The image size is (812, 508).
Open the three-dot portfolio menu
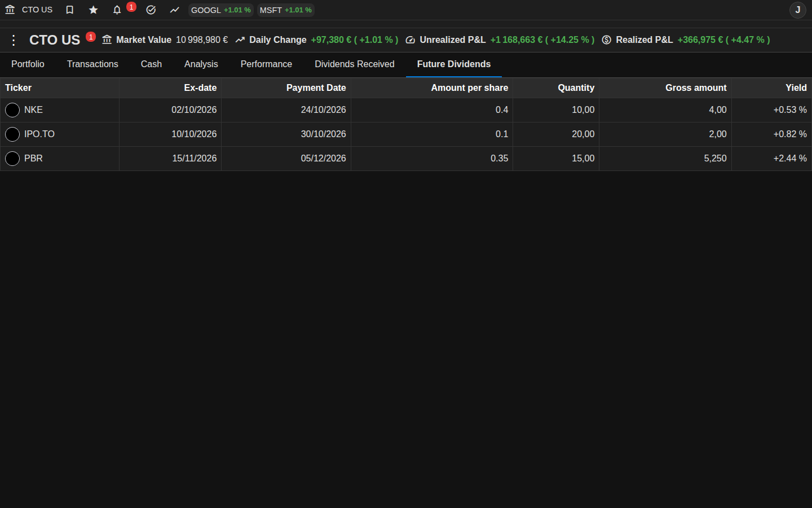pos(14,40)
